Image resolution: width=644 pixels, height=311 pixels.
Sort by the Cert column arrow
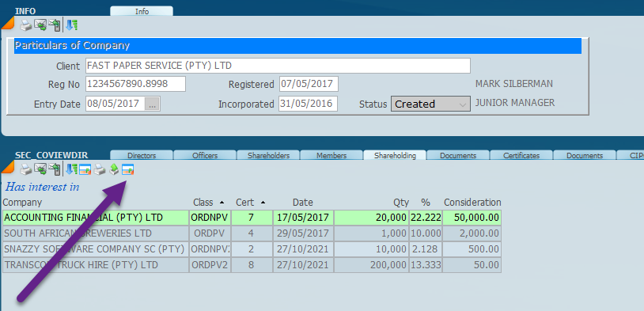pos(263,203)
